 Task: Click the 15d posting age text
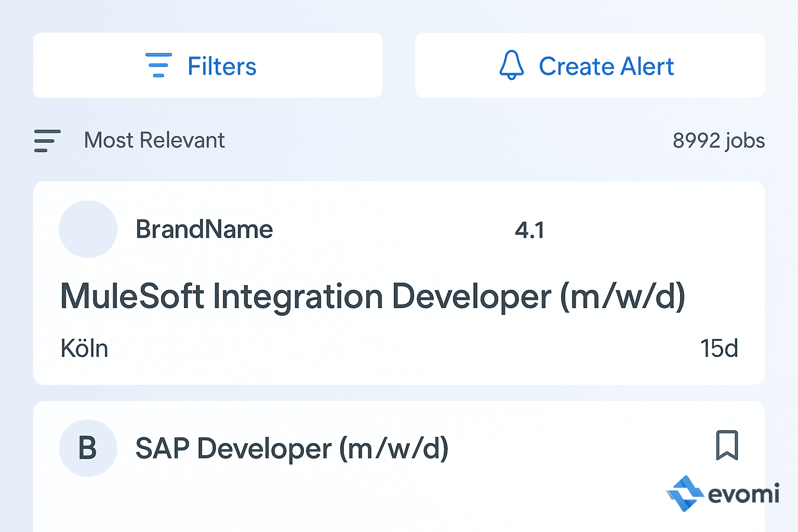(719, 349)
